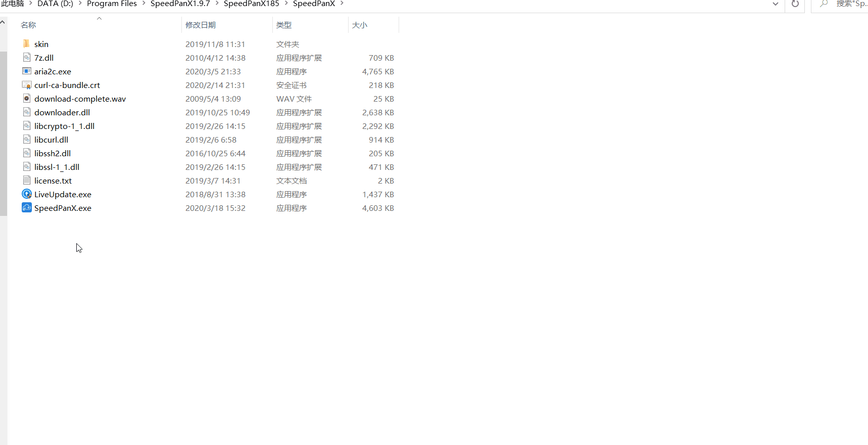Click date 2018/8/31 13:38
This screenshot has height=445, width=868.
point(215,194)
